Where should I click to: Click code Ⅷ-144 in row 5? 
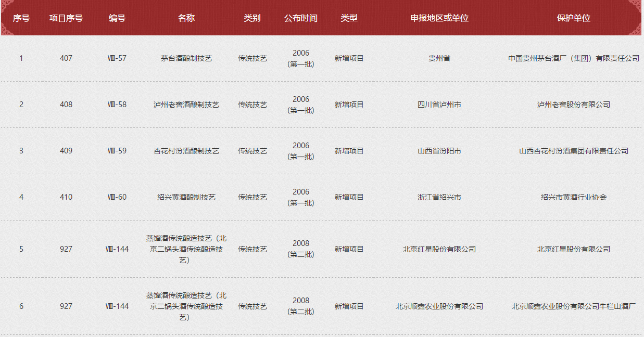click(x=117, y=249)
